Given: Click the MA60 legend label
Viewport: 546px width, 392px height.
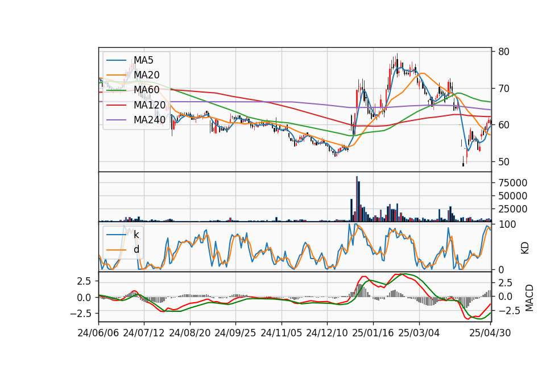Looking at the screenshot, I should coord(147,90).
